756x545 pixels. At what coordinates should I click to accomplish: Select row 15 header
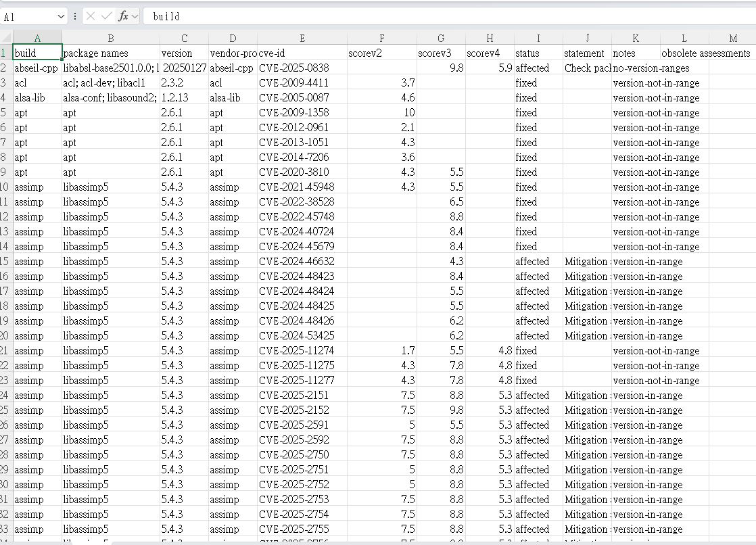pos(5,262)
